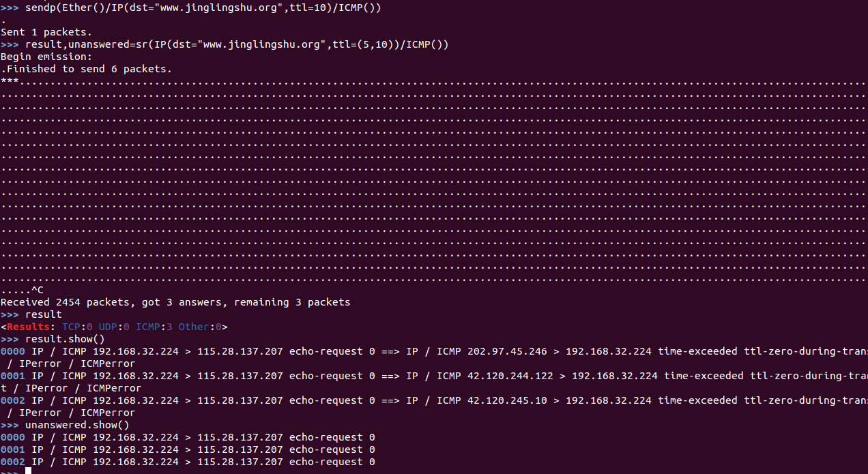Click IP address 42.120.245.10
The width and height of the screenshot is (868, 474).
point(507,400)
